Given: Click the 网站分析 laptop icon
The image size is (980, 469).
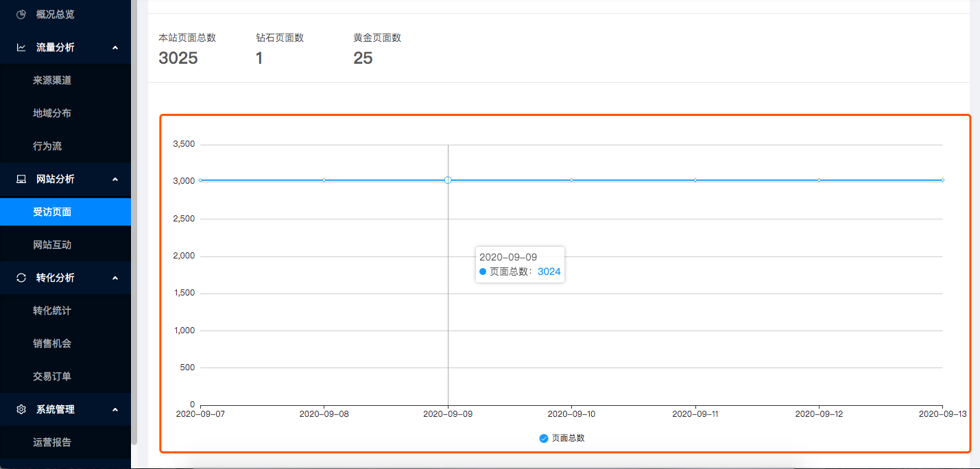Looking at the screenshot, I should click(x=21, y=179).
